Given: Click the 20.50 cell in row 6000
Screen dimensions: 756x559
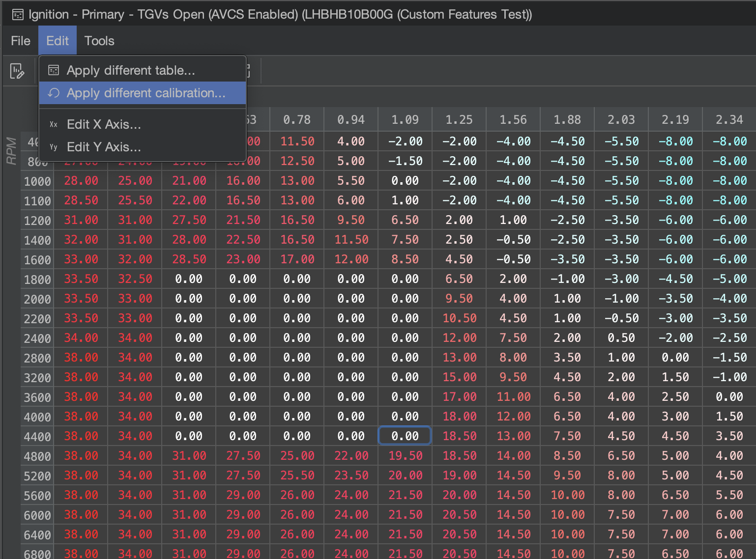Looking at the screenshot, I should click(459, 514).
